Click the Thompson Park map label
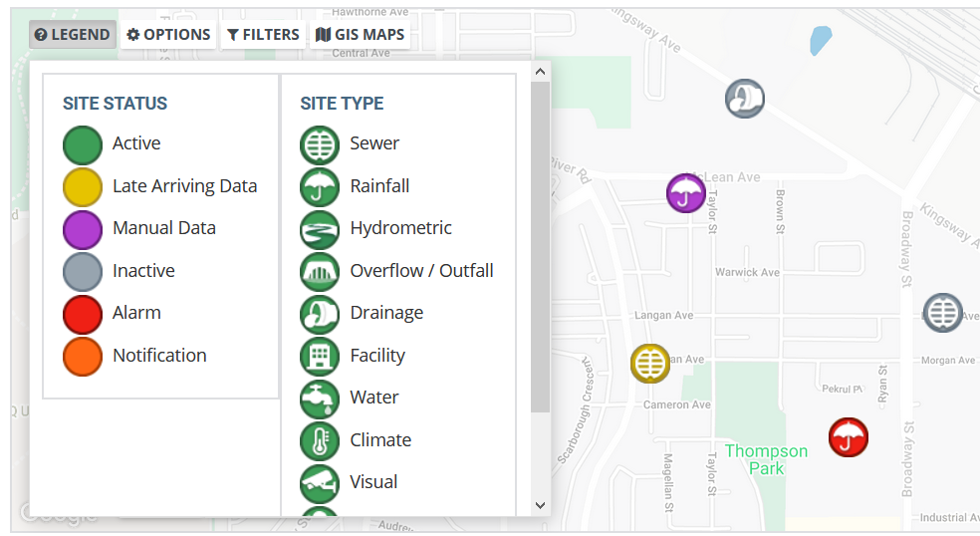The height and width of the screenshot is (536, 980). (x=766, y=459)
